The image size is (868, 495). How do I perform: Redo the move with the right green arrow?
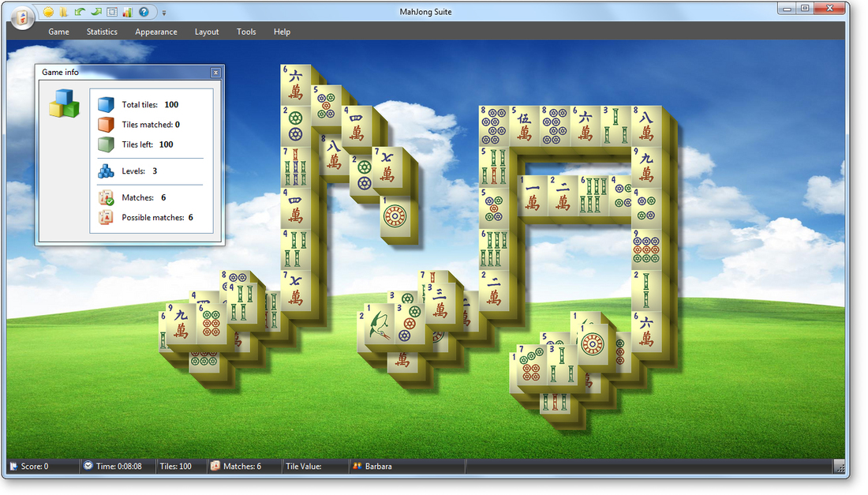95,12
